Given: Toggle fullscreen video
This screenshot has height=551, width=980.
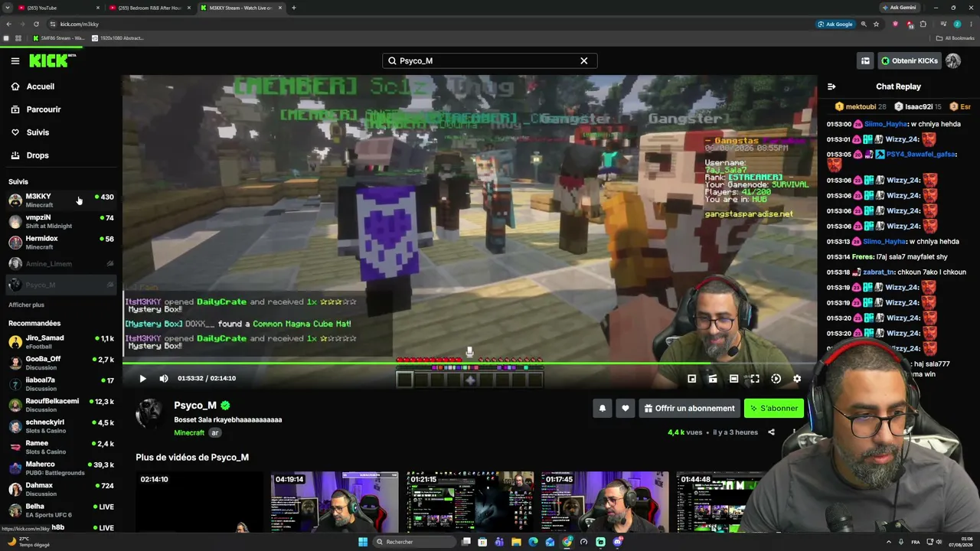Looking at the screenshot, I should (x=755, y=378).
